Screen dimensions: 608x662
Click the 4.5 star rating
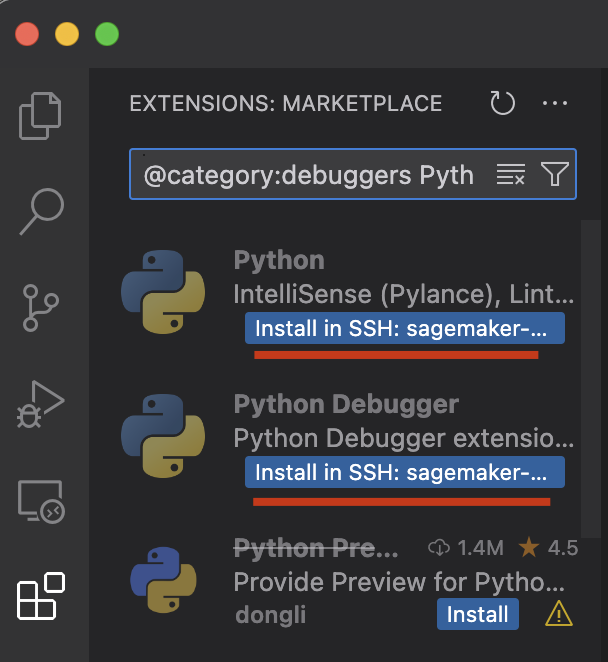click(x=548, y=548)
